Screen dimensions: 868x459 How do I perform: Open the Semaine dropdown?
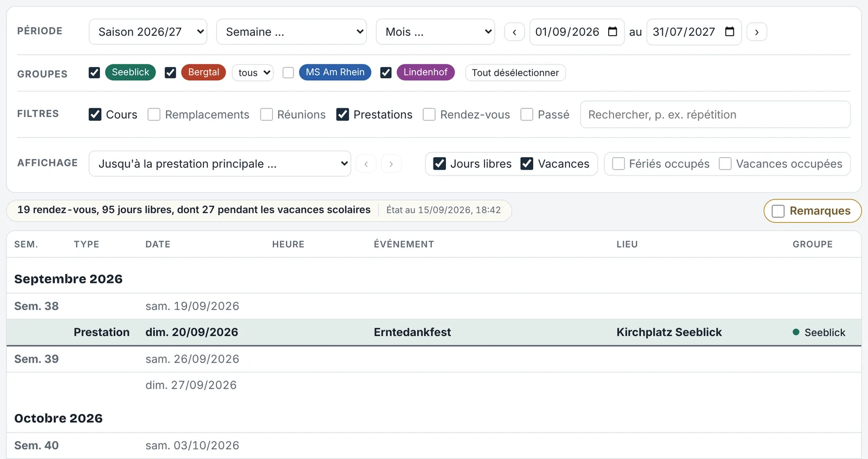coord(291,31)
